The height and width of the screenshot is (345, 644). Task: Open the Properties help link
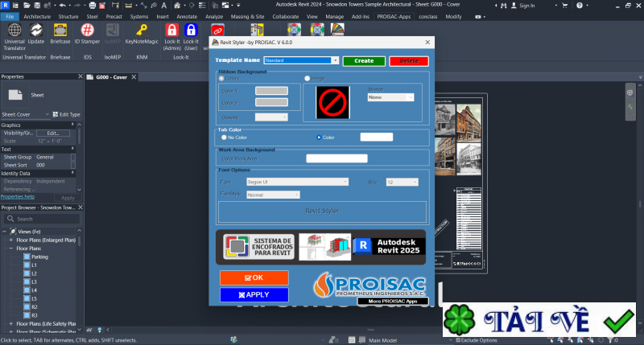tap(18, 196)
